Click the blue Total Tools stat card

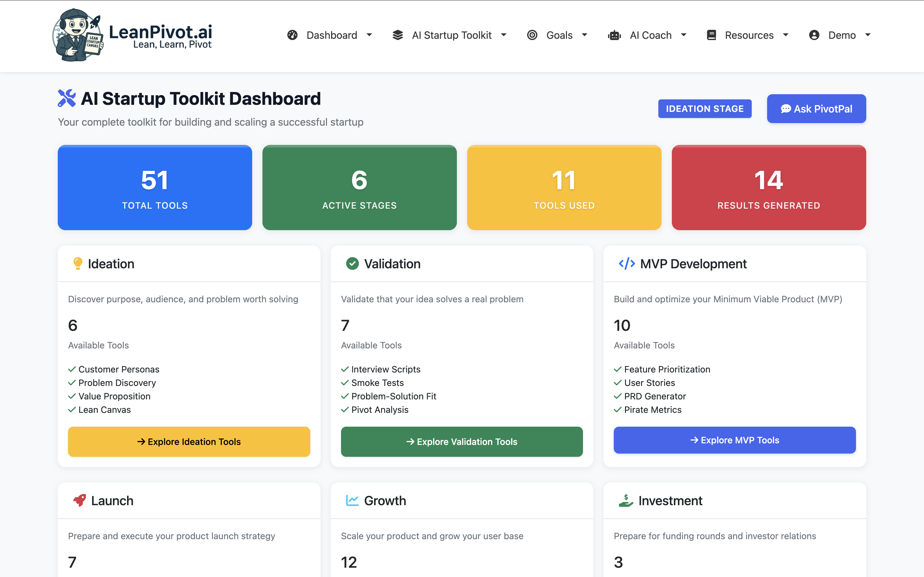point(155,188)
